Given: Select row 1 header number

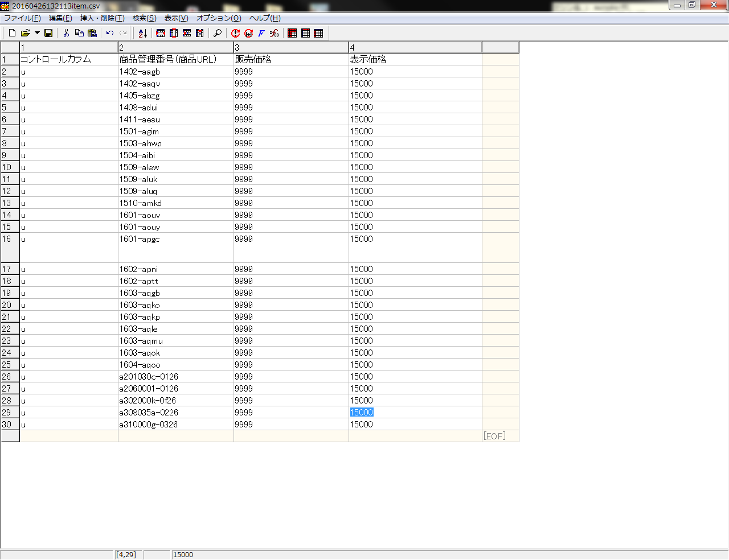Looking at the screenshot, I should (10, 59).
